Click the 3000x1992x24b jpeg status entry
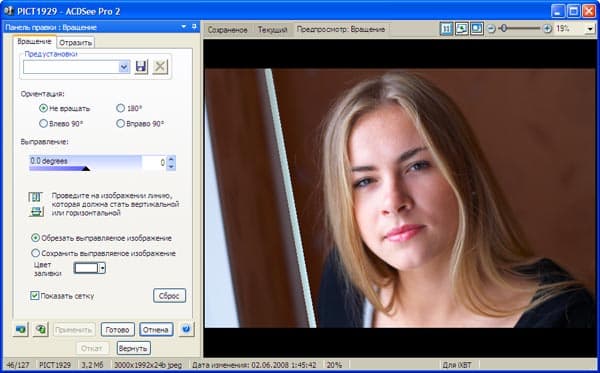 pos(148,365)
